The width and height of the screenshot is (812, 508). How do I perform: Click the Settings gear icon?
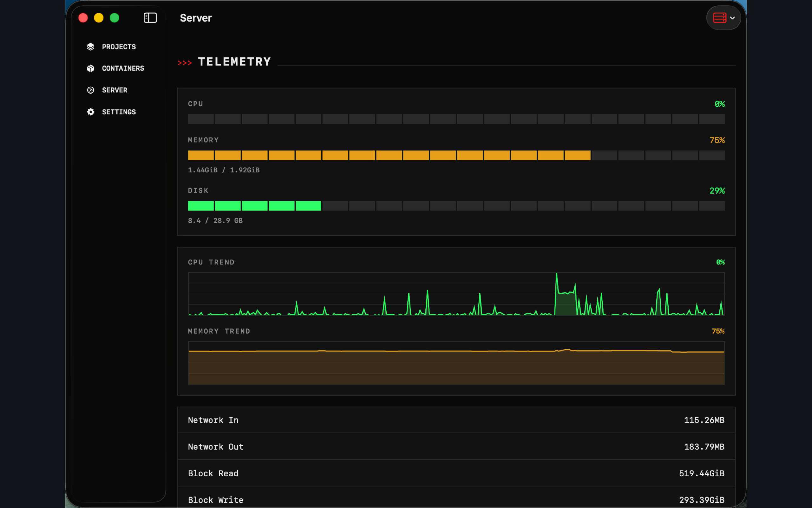tap(91, 112)
